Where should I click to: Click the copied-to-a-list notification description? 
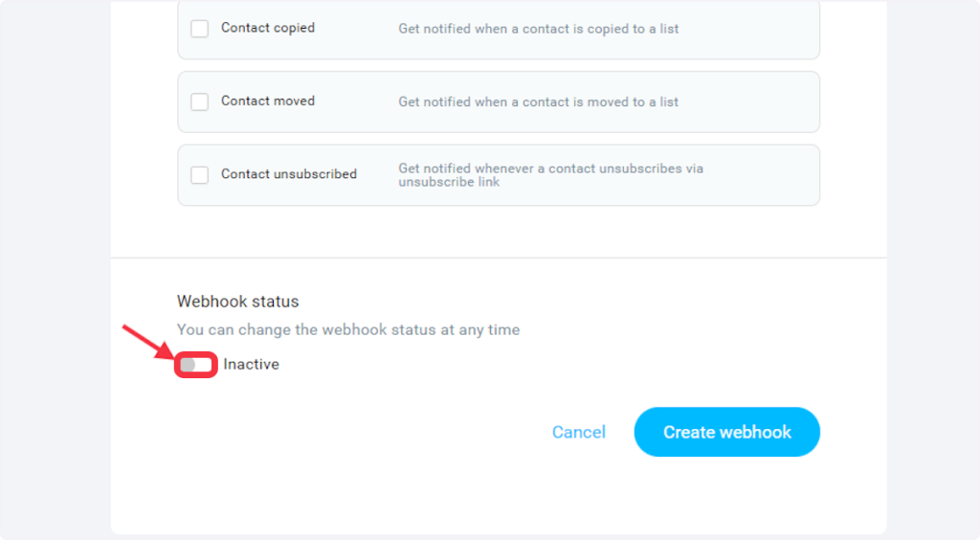coord(539,29)
